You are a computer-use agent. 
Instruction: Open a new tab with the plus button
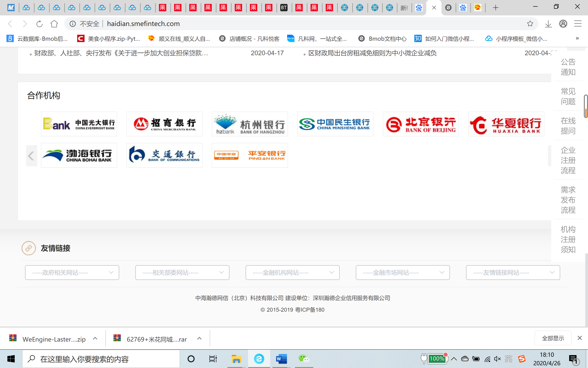click(x=496, y=8)
